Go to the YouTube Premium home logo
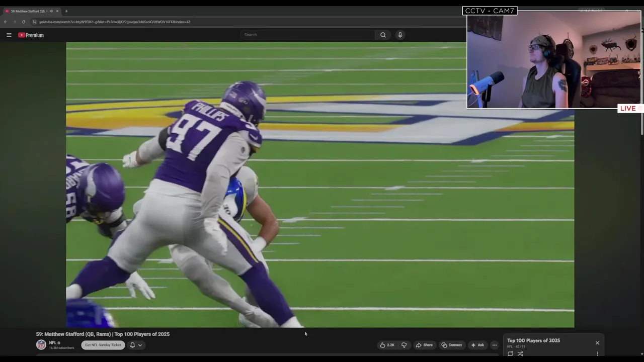 [31, 35]
